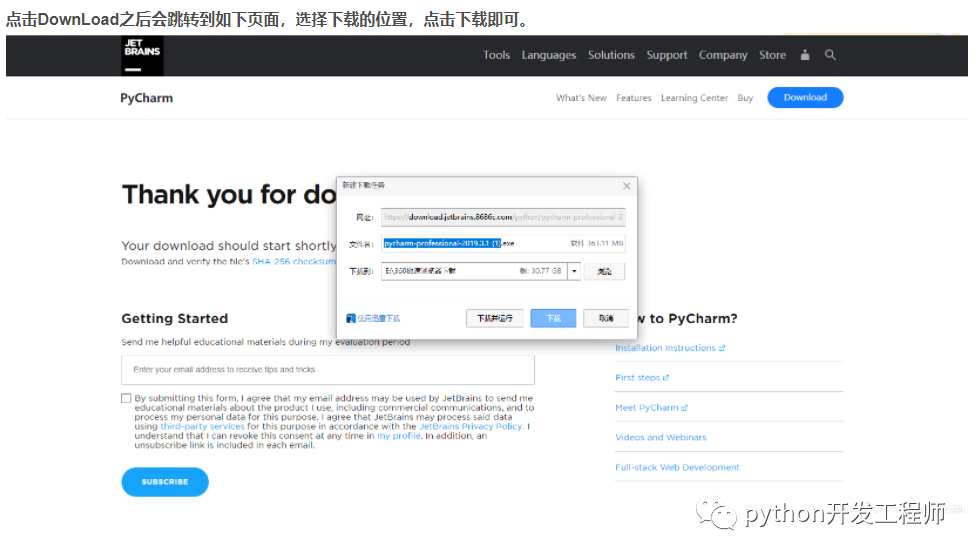Open the Solutions menu
The height and width of the screenshot is (558, 977).
[x=611, y=55]
